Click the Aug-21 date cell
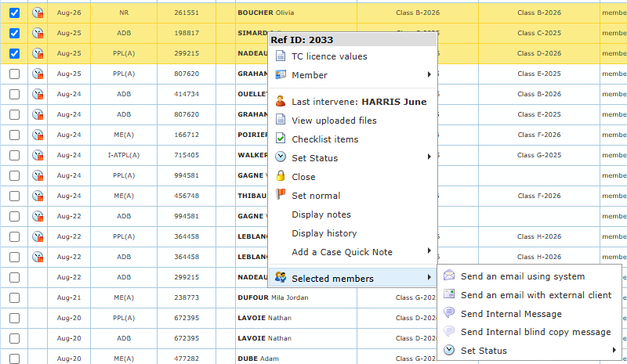This screenshot has width=627, height=364. (69, 297)
